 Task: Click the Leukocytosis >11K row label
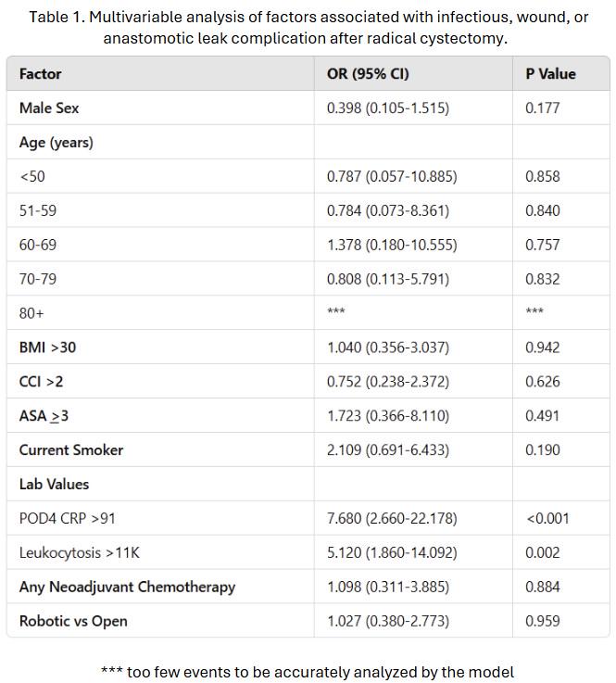click(x=80, y=552)
